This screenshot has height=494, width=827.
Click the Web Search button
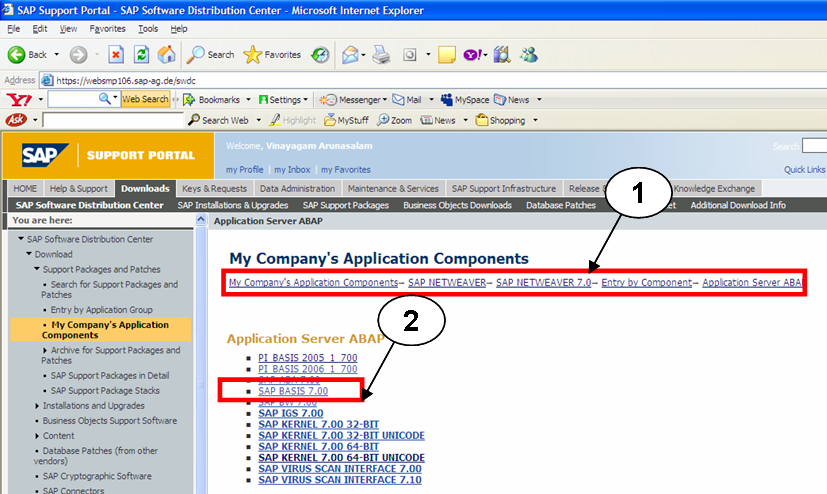145,99
